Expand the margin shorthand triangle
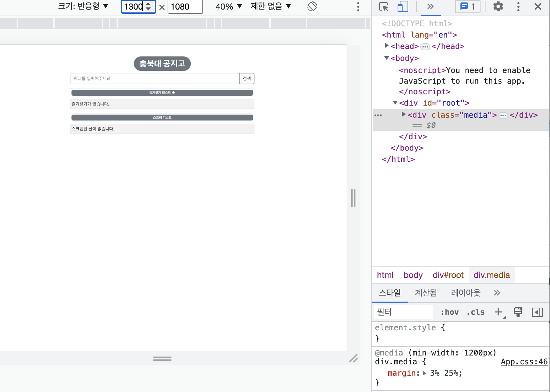 (x=425, y=373)
